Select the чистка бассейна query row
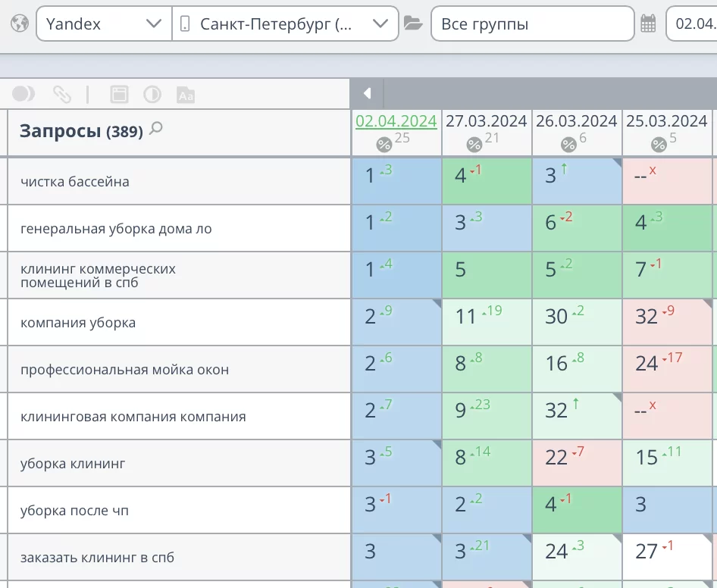This screenshot has width=717, height=588. (x=75, y=182)
